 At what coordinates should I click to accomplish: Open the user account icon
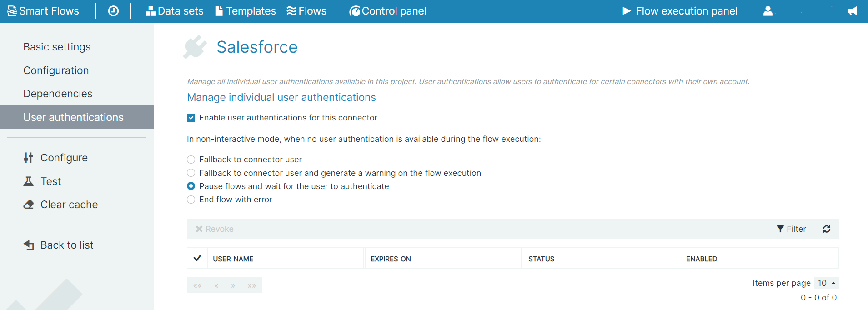click(x=768, y=11)
